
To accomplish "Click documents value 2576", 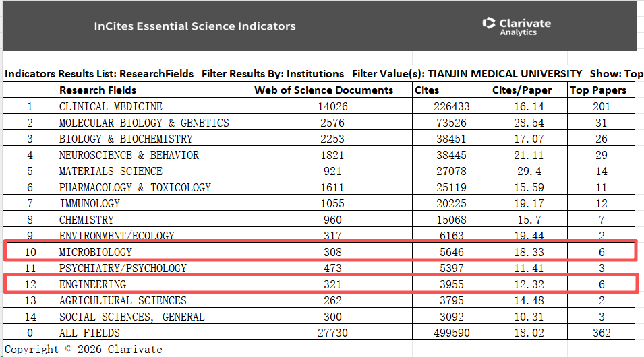I will pyautogui.click(x=332, y=123).
